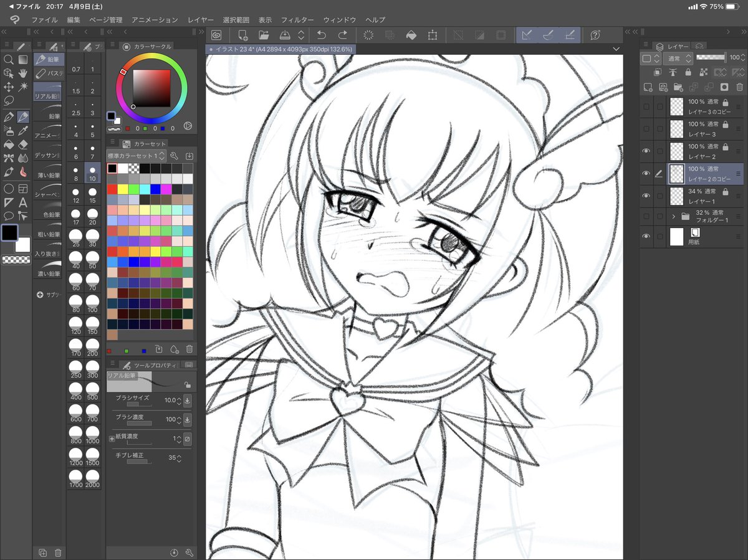Select the Blend tool
This screenshot has height=560, width=748.
click(23, 158)
